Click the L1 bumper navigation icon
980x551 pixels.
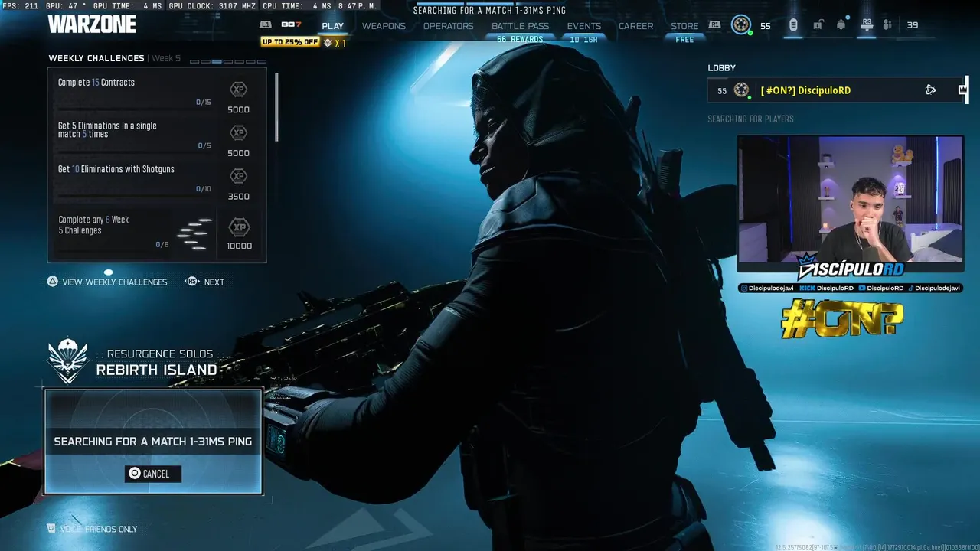(x=266, y=25)
